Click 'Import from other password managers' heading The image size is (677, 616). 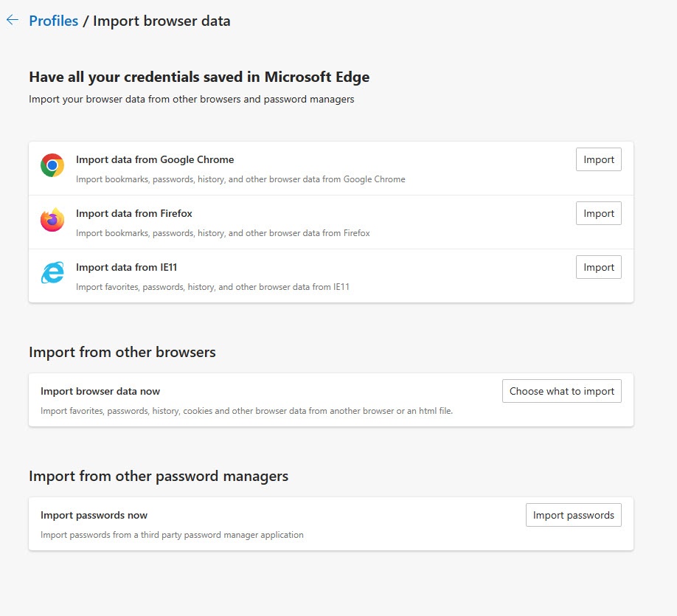159,476
